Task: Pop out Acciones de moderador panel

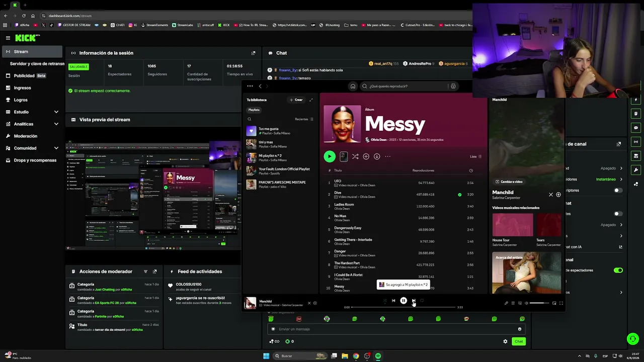Action: click(154, 271)
